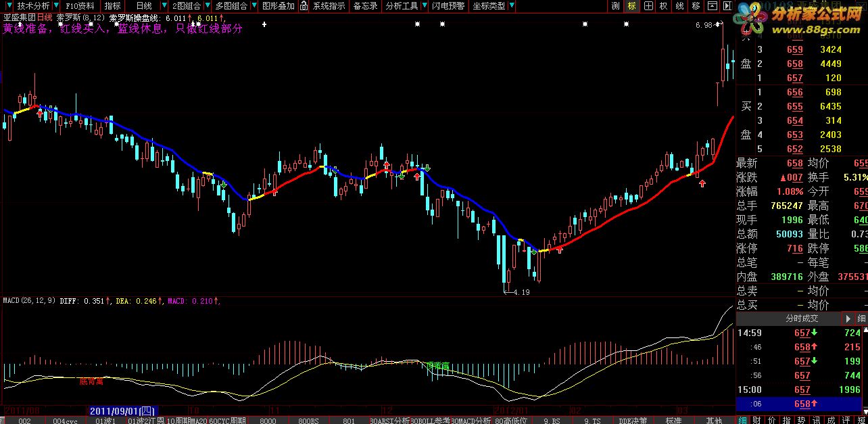
Task: Select the 9.TS bottom tab
Action: (x=592, y=420)
